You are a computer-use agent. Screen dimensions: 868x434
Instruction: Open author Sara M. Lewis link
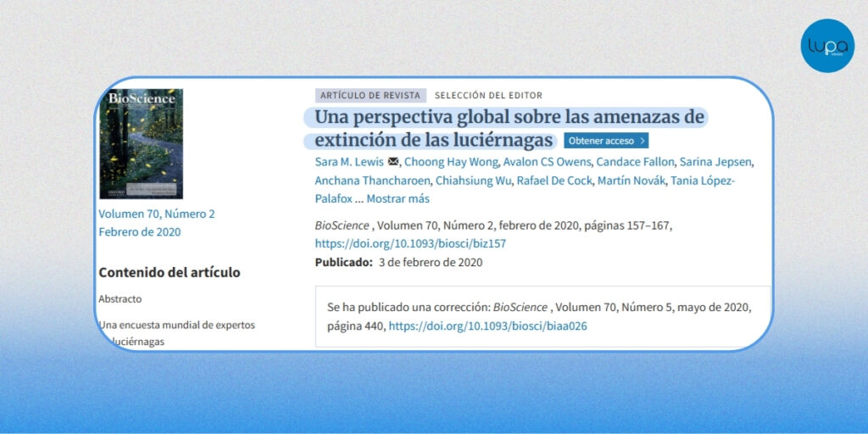click(348, 162)
